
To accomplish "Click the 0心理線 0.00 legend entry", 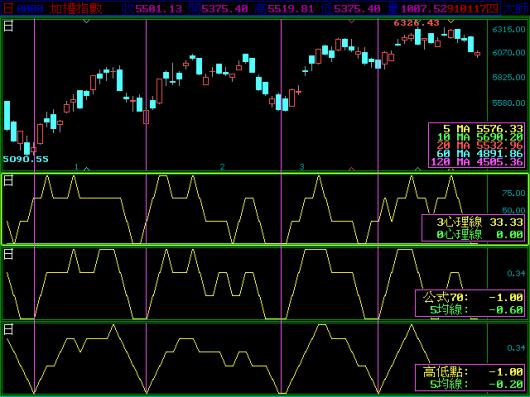I will tap(480, 234).
